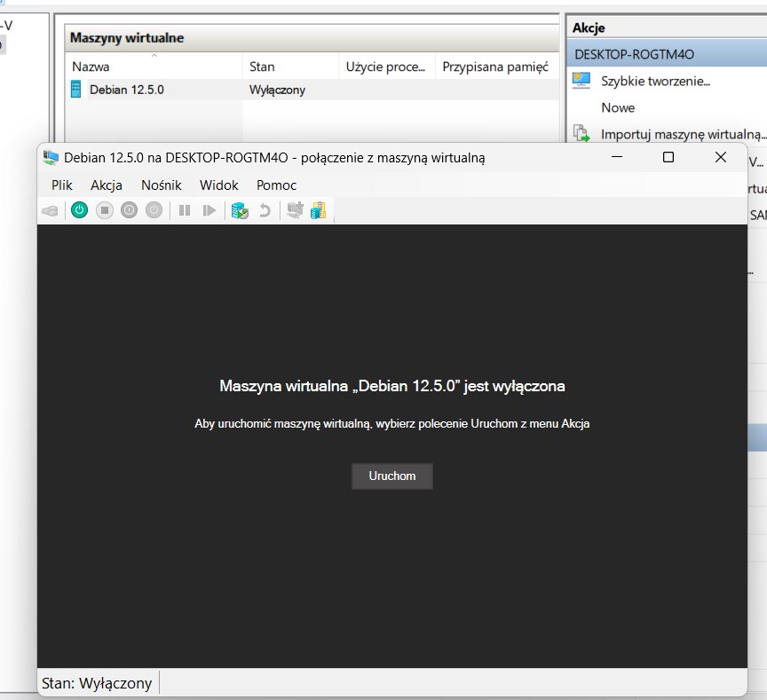Sort by the Użycie proce... column header
The height and width of the screenshot is (700, 767).
click(x=387, y=67)
